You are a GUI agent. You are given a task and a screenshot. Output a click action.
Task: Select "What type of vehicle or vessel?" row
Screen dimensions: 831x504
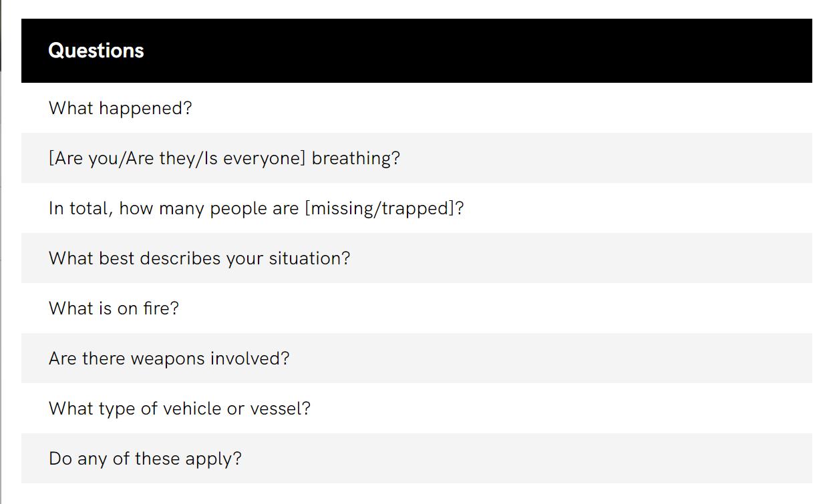[180, 409]
